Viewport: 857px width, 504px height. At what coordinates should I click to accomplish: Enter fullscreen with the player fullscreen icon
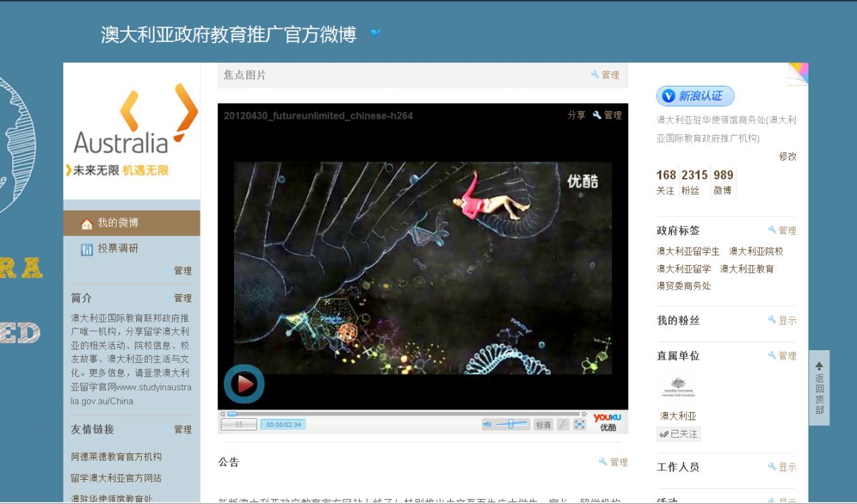[x=580, y=424]
